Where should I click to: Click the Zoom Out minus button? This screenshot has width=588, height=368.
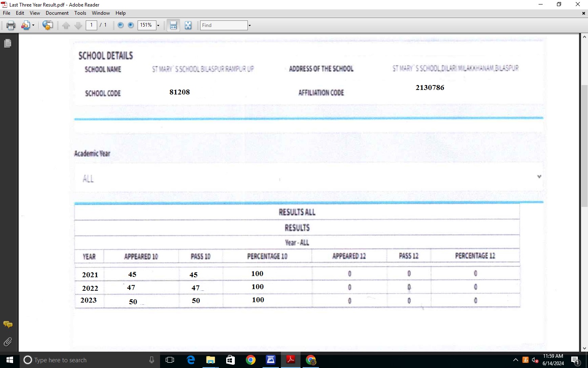[120, 25]
